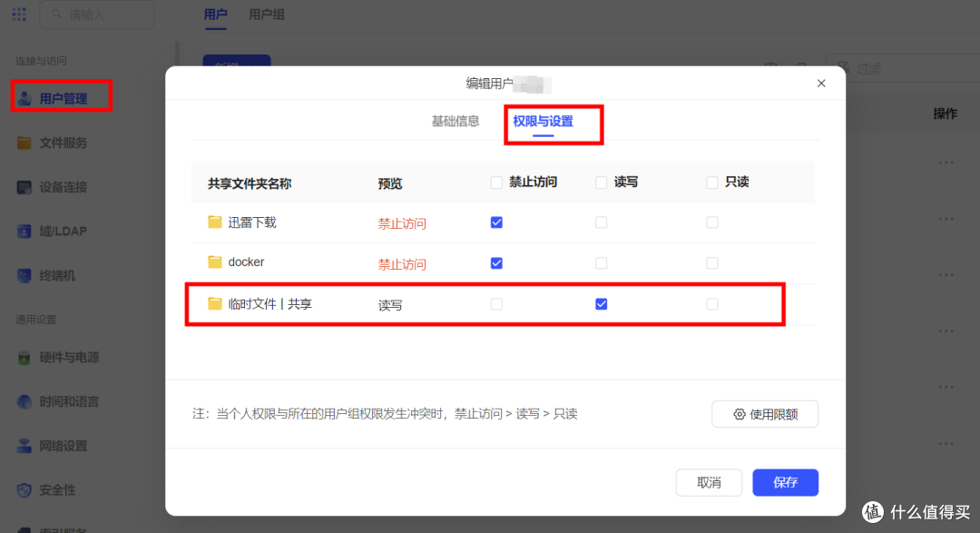Click the search box in the sidebar
980x533 pixels.
[97, 15]
